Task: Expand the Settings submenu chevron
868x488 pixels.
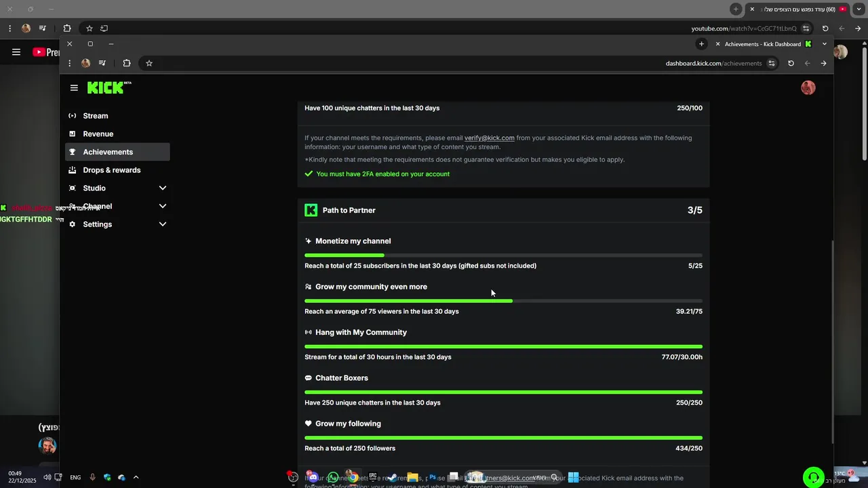Action: (x=163, y=224)
